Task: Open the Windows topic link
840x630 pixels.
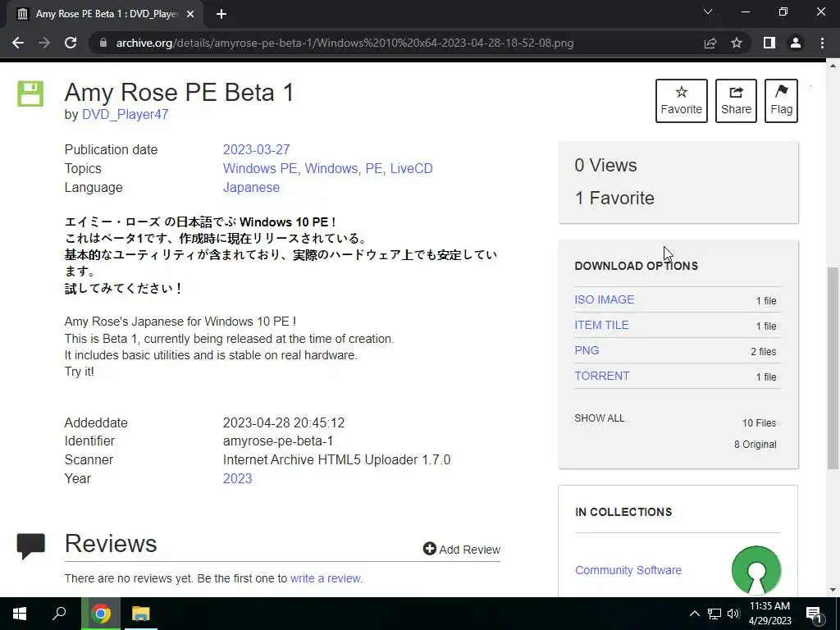Action: click(331, 168)
